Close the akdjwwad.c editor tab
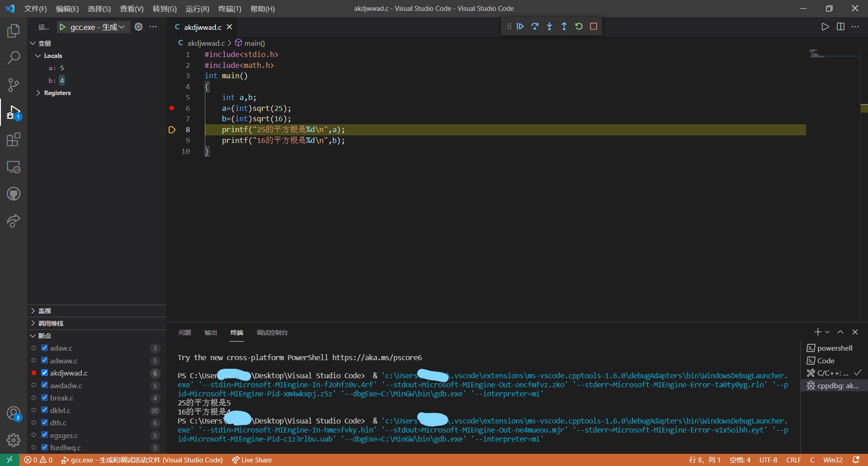This screenshot has width=868, height=466. click(x=229, y=27)
